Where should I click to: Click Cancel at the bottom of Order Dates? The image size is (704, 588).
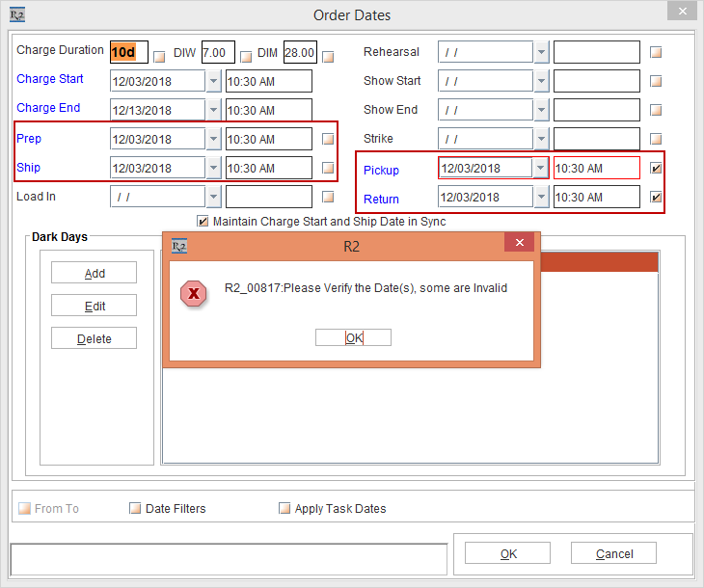[x=613, y=553]
